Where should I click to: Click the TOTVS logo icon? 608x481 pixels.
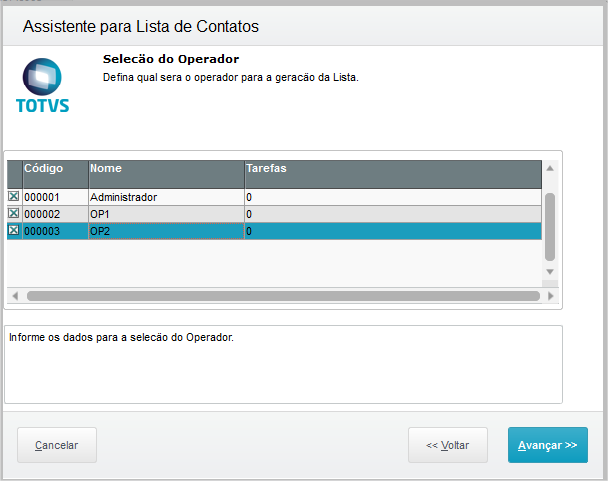pos(42,84)
